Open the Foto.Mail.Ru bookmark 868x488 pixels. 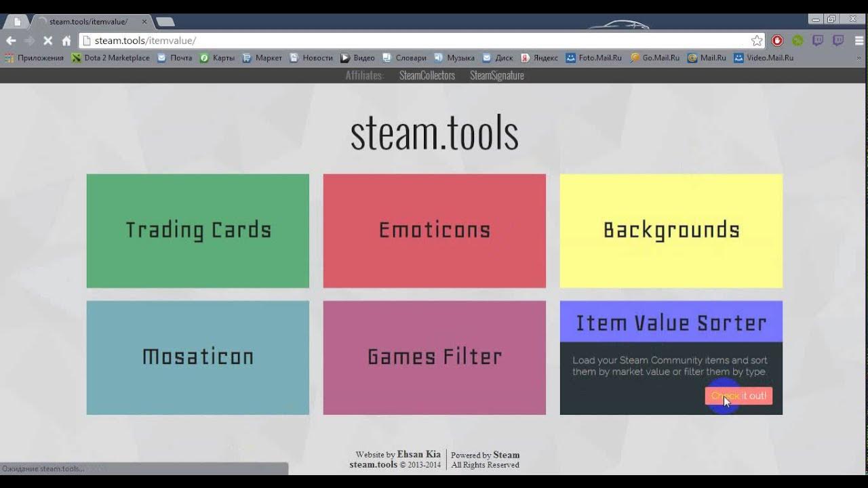[x=593, y=58]
